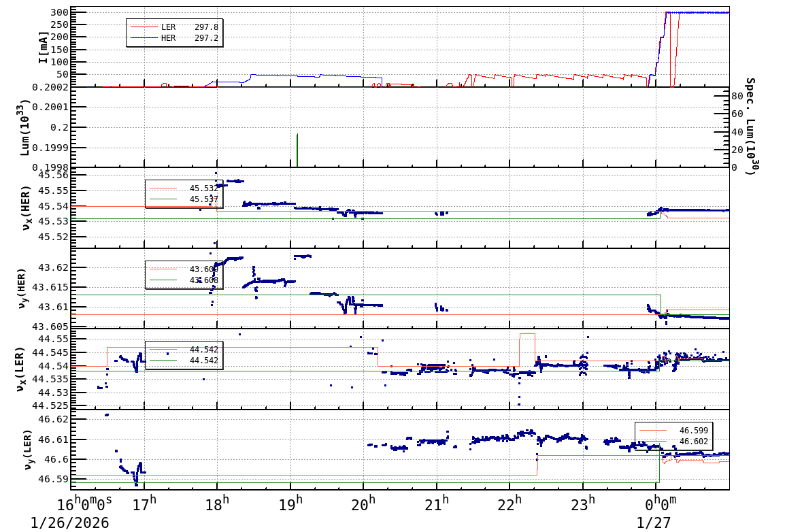The height and width of the screenshot is (532, 785).
Task: Click the red line sample beside 46.599
Action: click(653, 431)
